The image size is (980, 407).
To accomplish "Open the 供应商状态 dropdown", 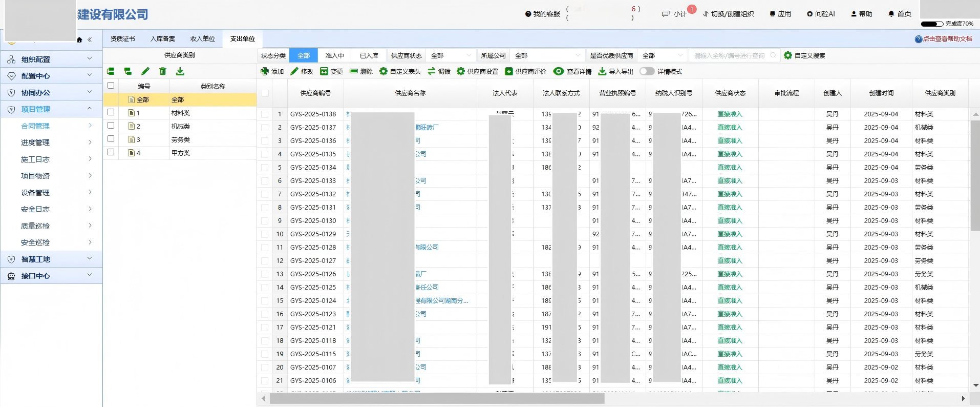I will pos(451,55).
